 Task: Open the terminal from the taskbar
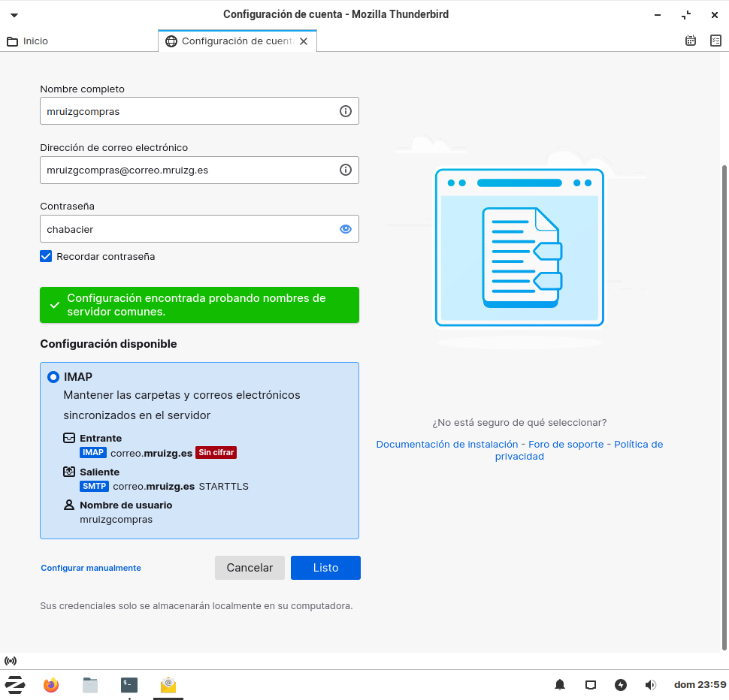pos(129,685)
